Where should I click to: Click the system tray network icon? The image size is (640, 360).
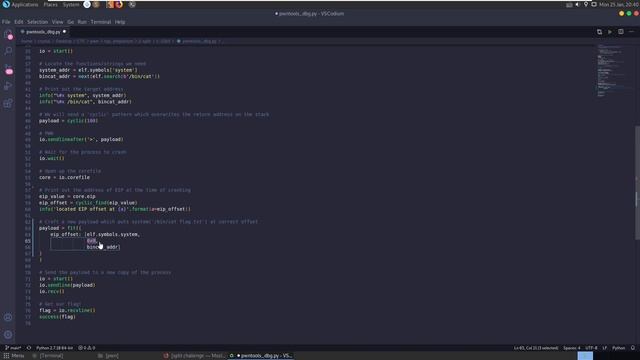pos(586,4)
